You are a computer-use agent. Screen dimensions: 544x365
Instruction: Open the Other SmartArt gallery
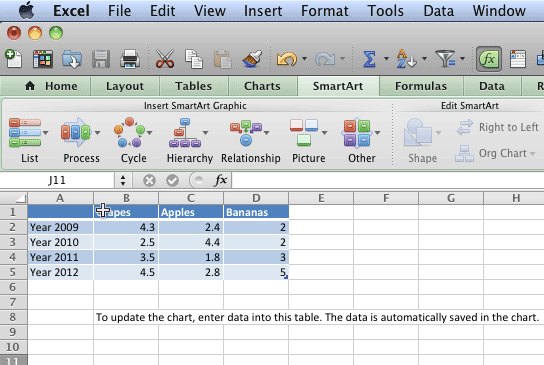tap(362, 141)
